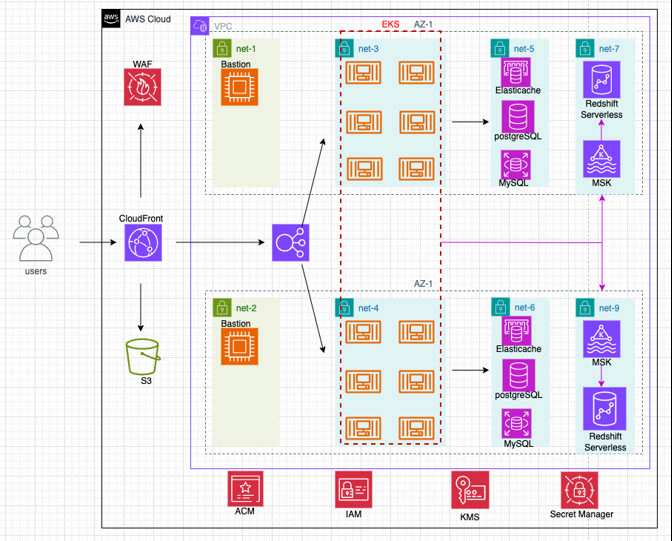
Task: Select the postgreSQL icon in net-5
Action: coord(518,117)
